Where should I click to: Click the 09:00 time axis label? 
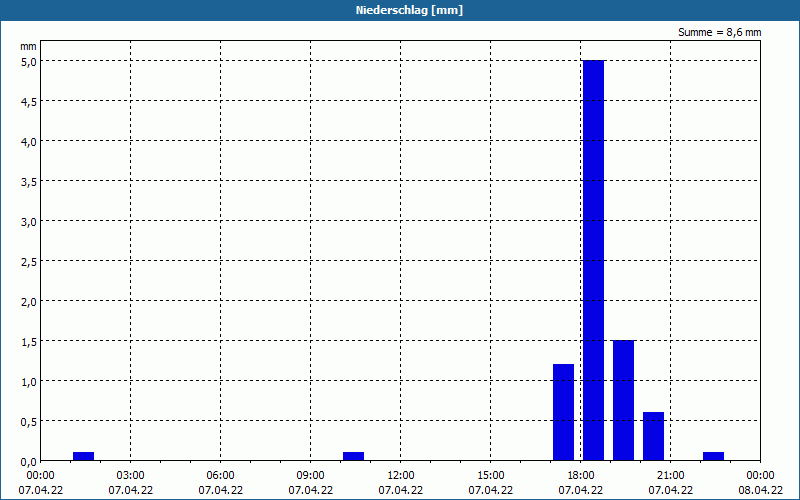(x=311, y=476)
